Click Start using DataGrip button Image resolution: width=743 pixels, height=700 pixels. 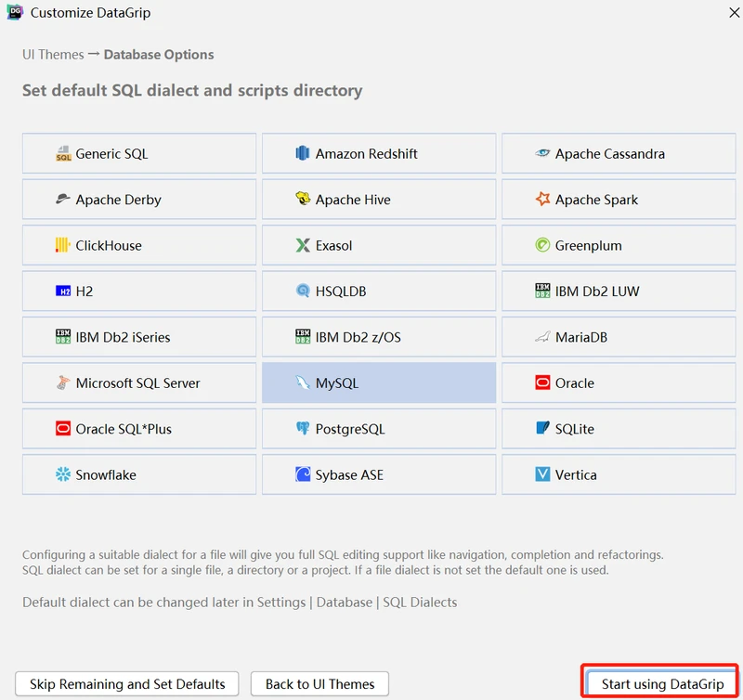(x=662, y=684)
